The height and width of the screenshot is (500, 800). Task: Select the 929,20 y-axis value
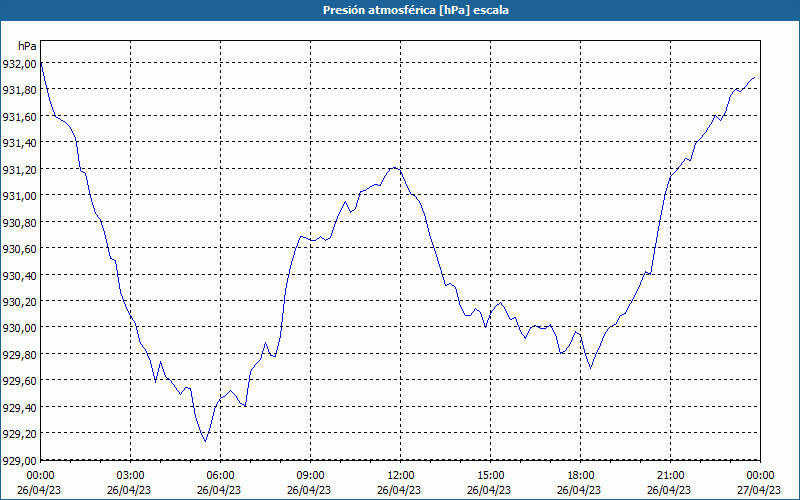19,434
